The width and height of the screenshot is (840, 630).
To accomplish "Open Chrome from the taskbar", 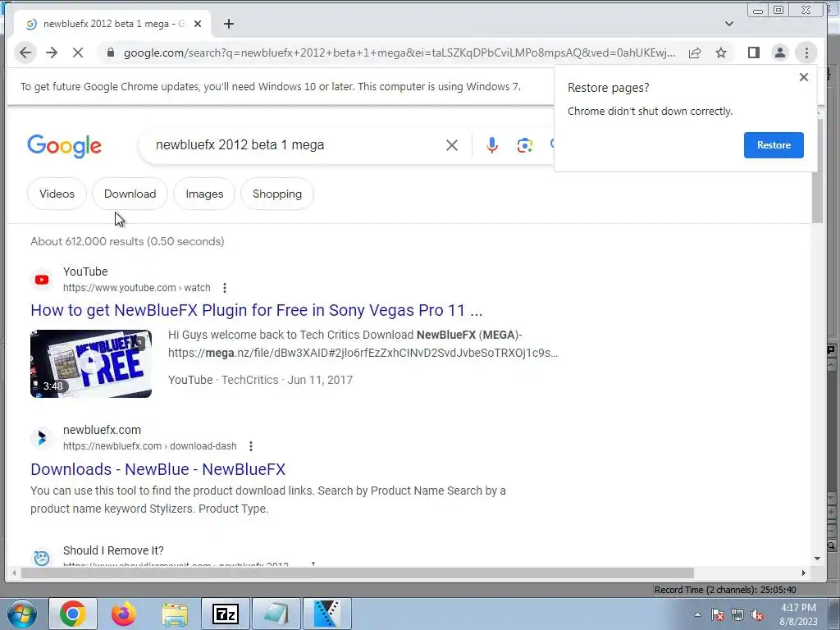I will 73,614.
